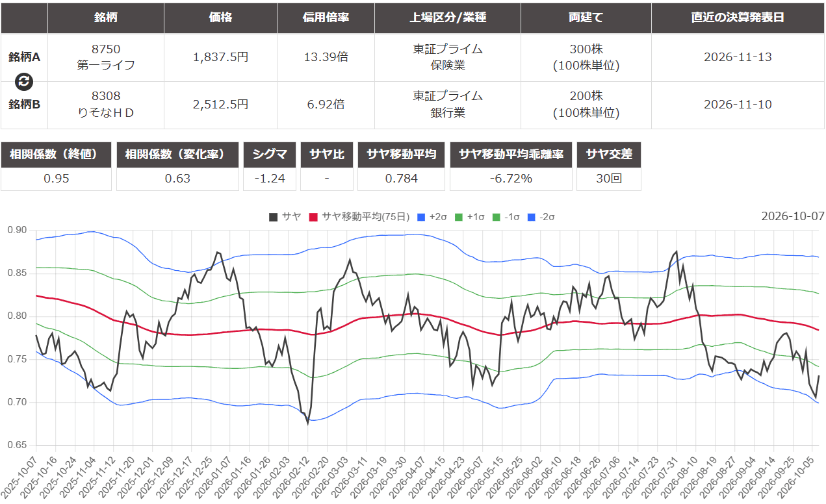Toggle the -1σ legend entry
Viewport: 826px width, 504px height.
pos(506,217)
